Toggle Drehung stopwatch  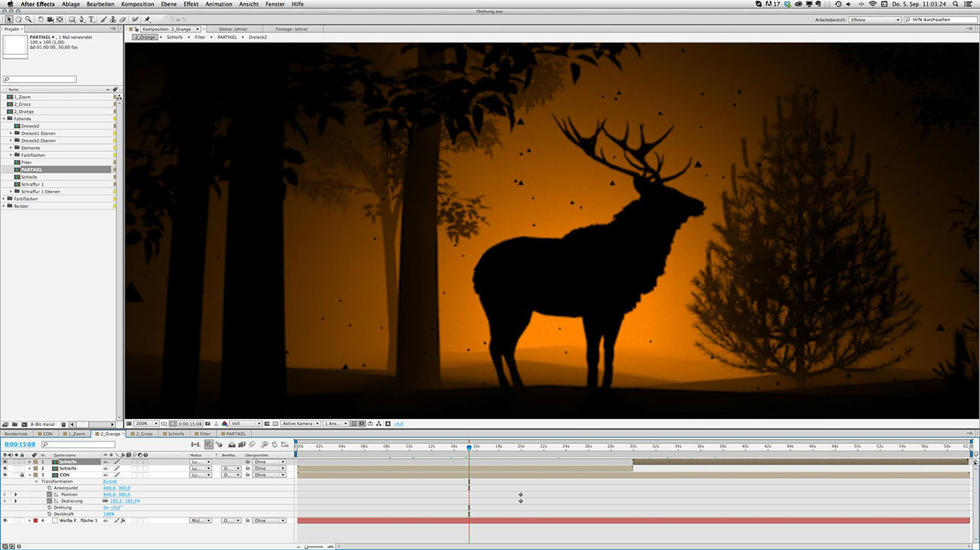(x=50, y=507)
